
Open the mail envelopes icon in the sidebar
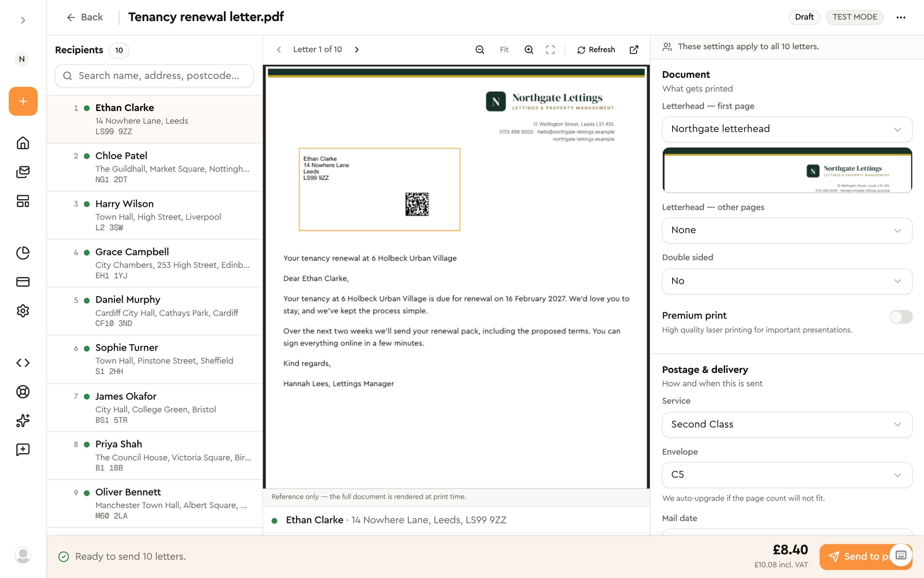point(23,172)
